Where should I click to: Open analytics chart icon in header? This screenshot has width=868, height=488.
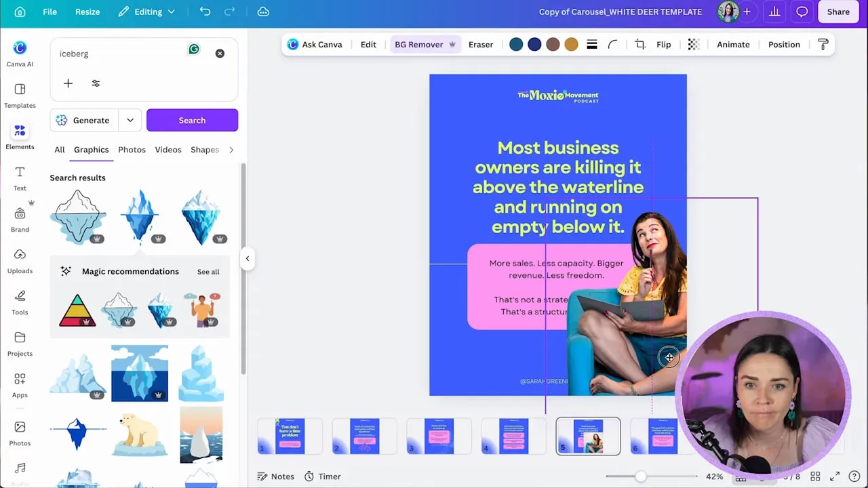click(x=774, y=12)
